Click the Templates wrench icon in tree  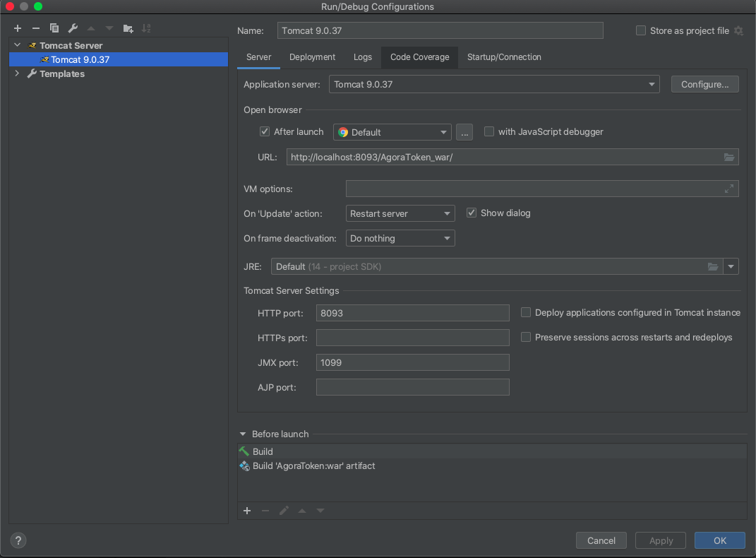32,73
